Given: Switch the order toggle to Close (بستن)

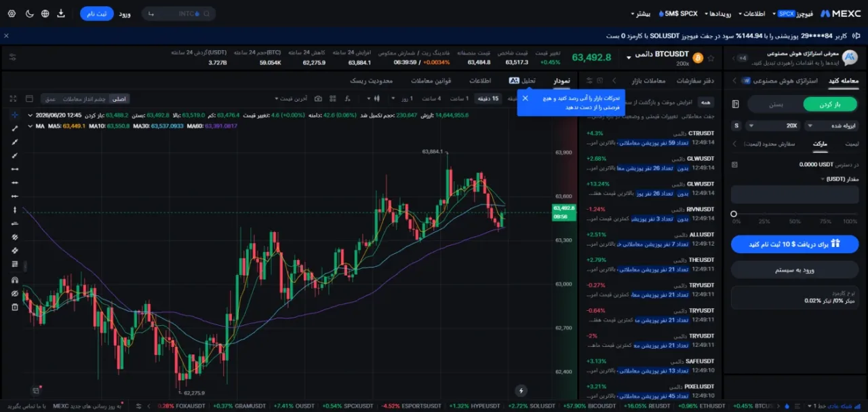Looking at the screenshot, I should (775, 105).
